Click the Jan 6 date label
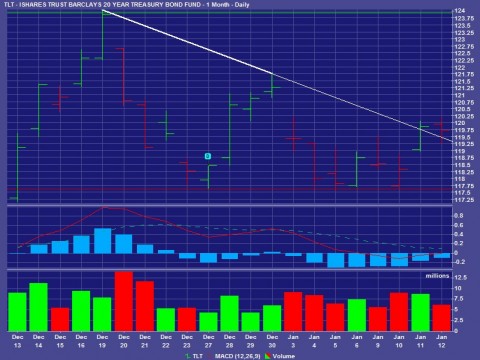 click(357, 341)
